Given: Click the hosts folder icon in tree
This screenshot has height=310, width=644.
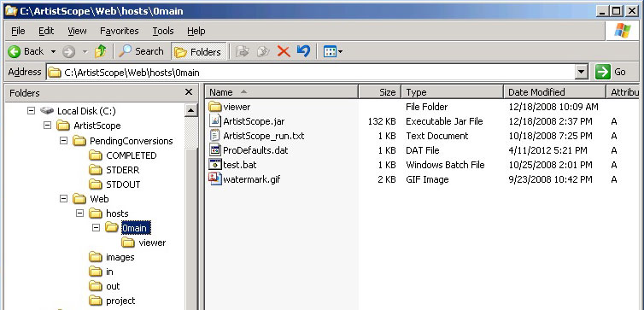Looking at the screenshot, I should 96,213.
